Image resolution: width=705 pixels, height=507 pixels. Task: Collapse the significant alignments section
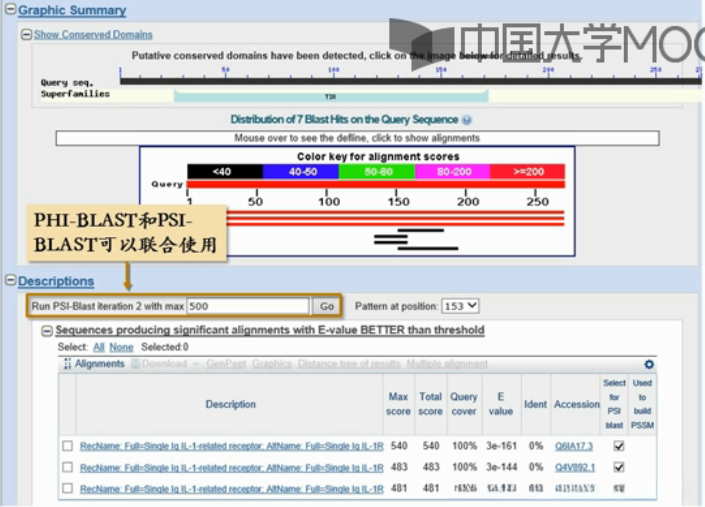pos(47,331)
